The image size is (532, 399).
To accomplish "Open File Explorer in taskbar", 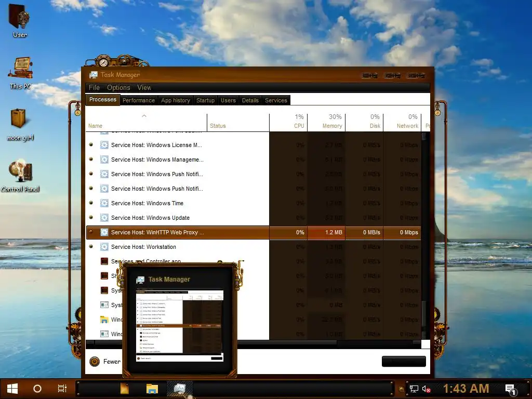I will pyautogui.click(x=152, y=389).
